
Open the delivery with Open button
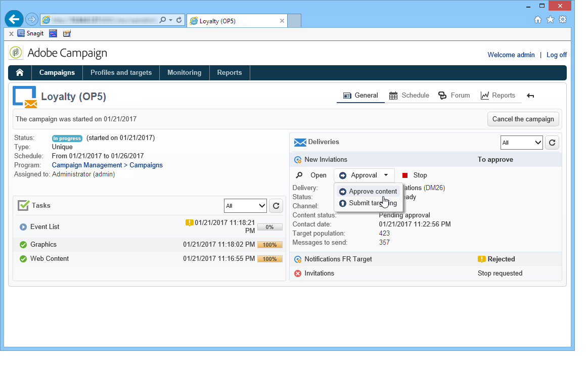tap(311, 175)
